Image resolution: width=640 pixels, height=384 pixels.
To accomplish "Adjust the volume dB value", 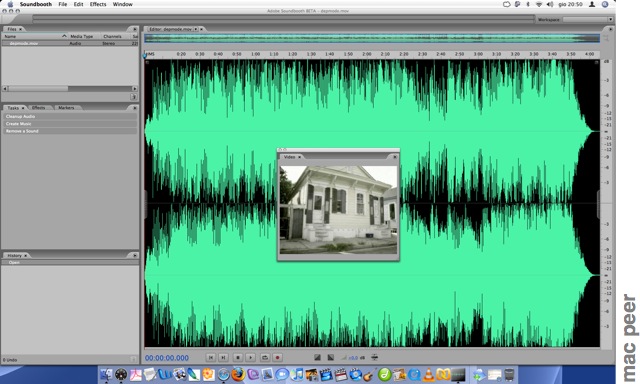I will (x=353, y=358).
